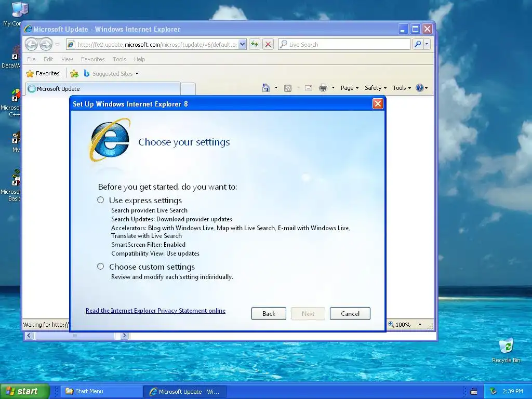Select Choose custom settings radio button

[x=100, y=267]
